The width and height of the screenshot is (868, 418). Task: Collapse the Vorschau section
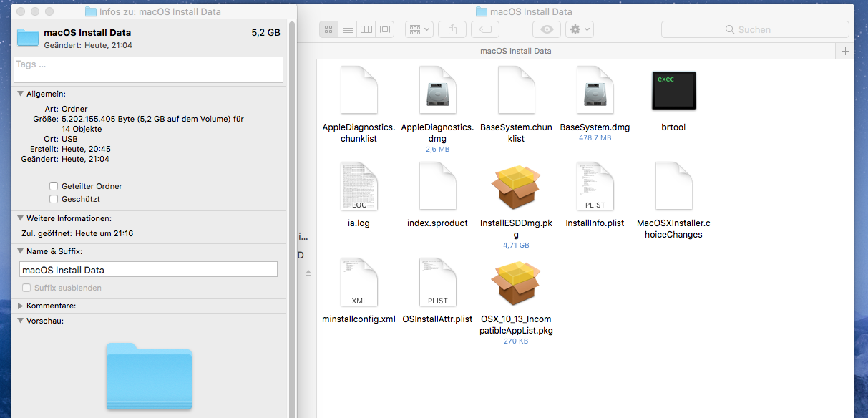[x=20, y=321]
